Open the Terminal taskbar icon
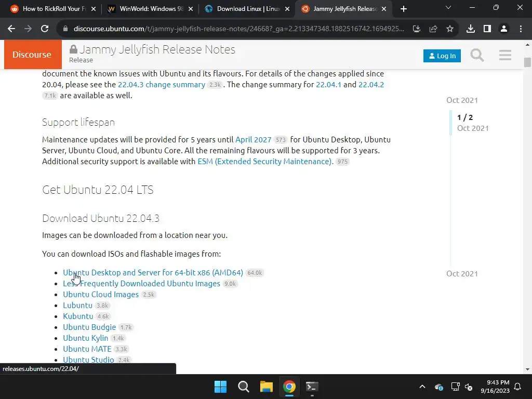The width and height of the screenshot is (532, 399). 312,387
